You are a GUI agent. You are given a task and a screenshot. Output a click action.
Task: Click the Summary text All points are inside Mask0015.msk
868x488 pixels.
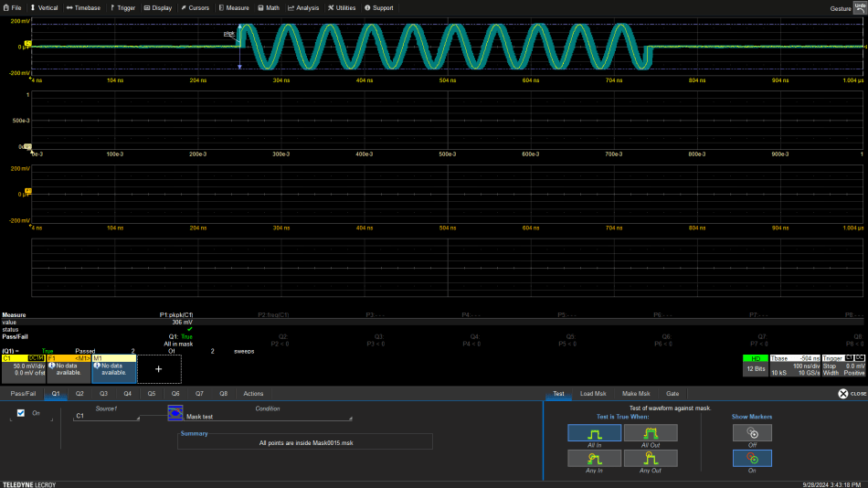click(306, 443)
